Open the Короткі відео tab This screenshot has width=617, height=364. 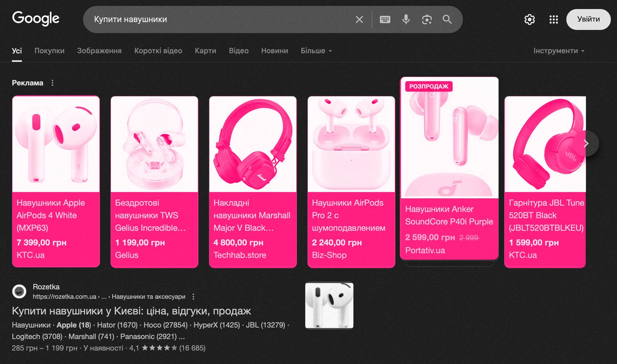(158, 51)
